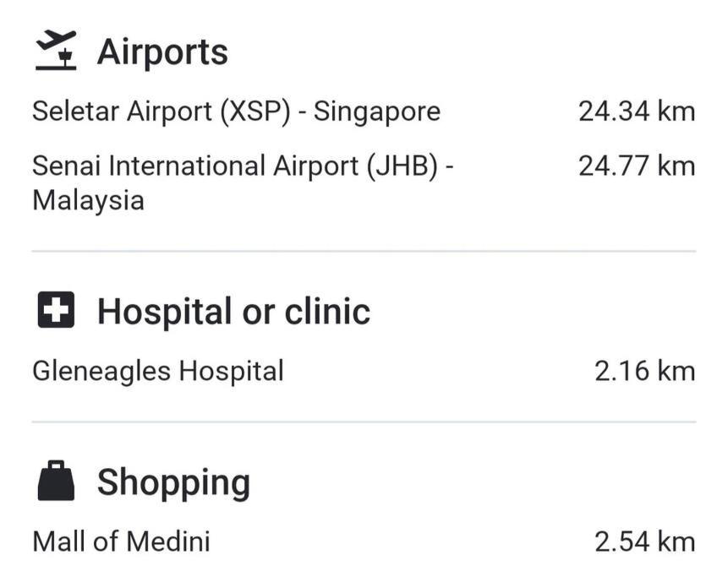Click the 2.54 km distance value
Screen dimensions: 728x577
pyautogui.click(x=644, y=542)
